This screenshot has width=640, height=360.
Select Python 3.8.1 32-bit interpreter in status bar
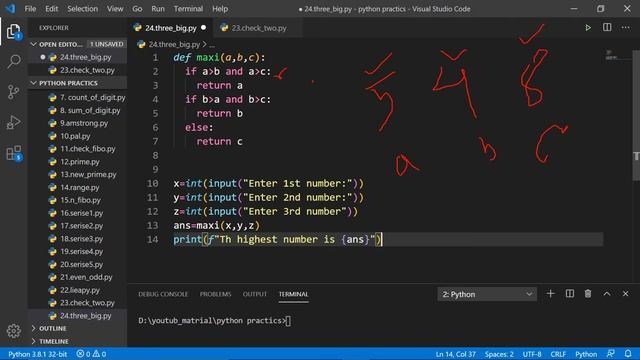point(38,354)
